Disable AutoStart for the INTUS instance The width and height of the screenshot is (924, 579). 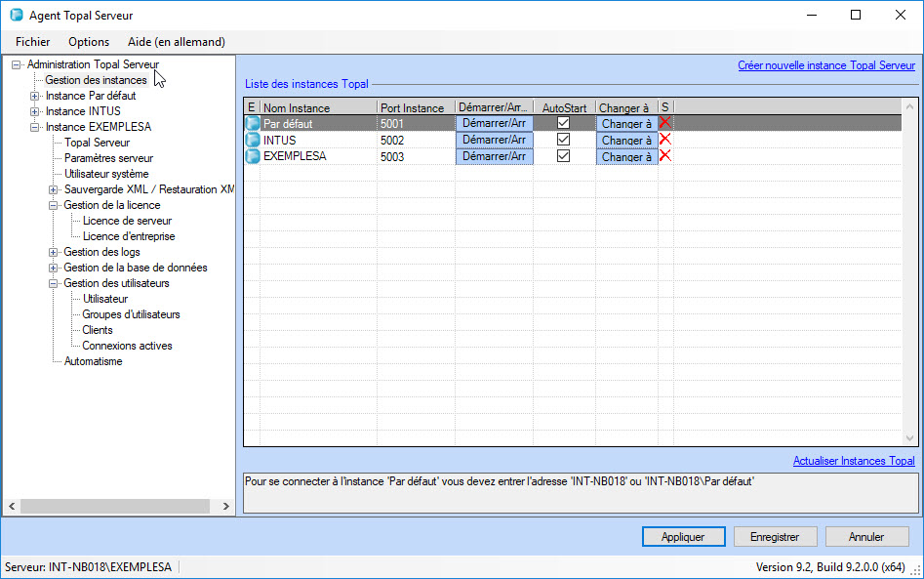coord(563,140)
